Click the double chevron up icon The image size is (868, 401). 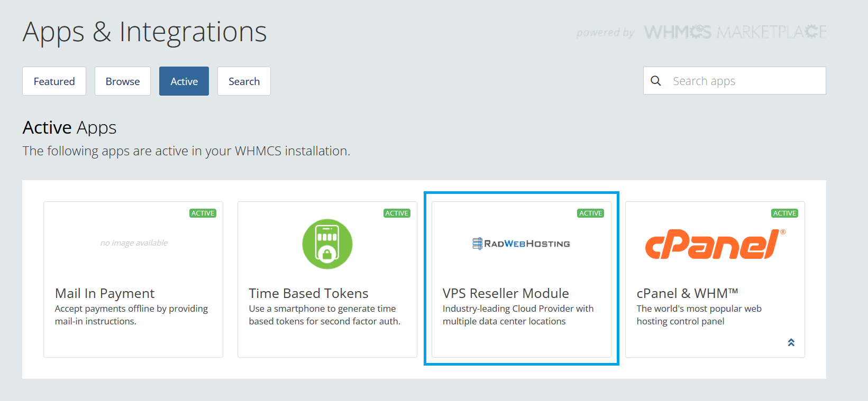[x=791, y=342]
